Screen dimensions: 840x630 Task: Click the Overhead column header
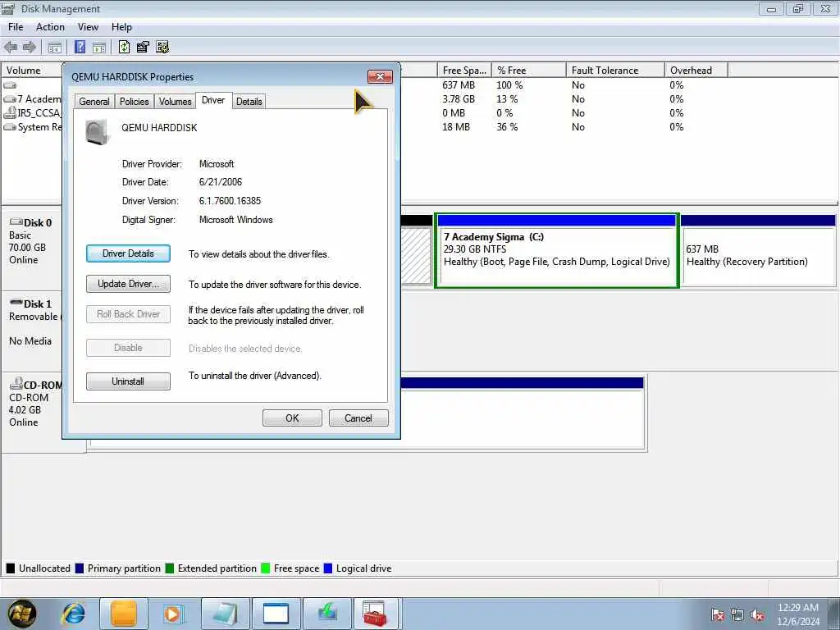[696, 71]
